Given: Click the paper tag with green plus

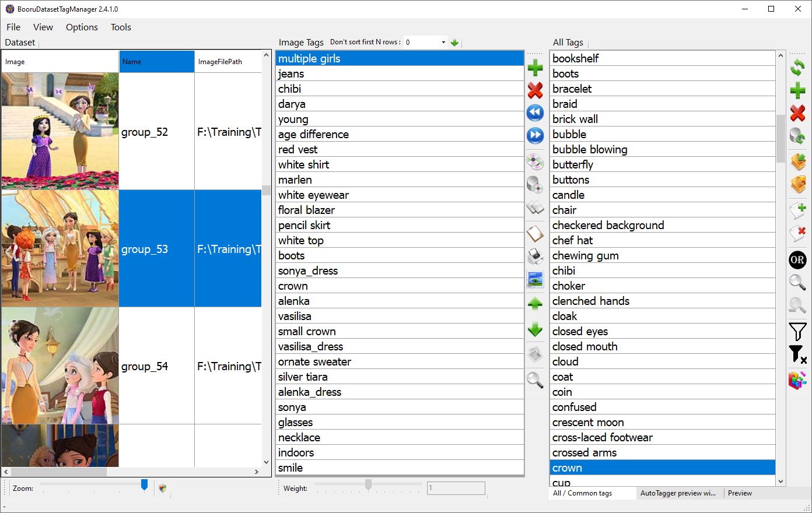Looking at the screenshot, I should [797, 210].
